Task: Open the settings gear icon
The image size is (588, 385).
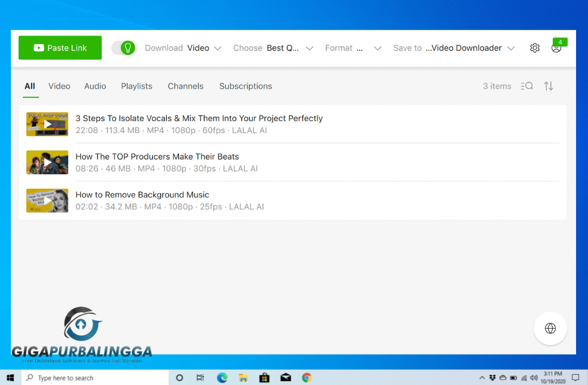Action: [x=534, y=48]
